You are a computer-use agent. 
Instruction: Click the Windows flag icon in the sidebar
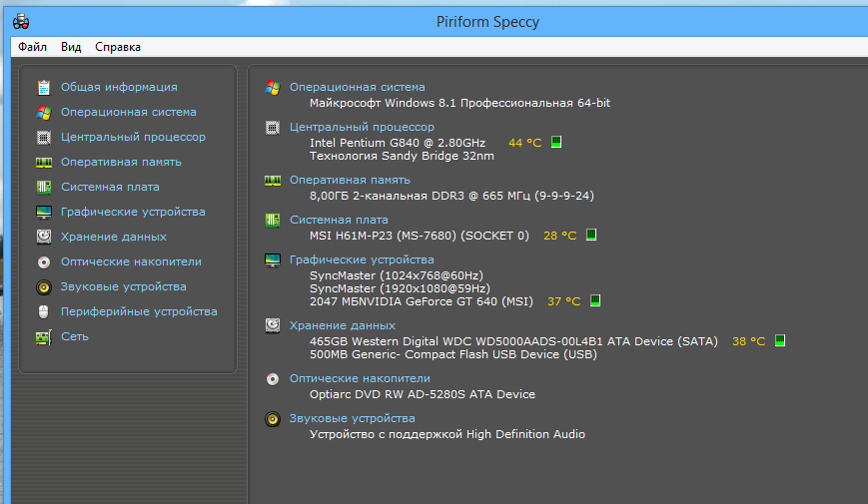coord(44,113)
